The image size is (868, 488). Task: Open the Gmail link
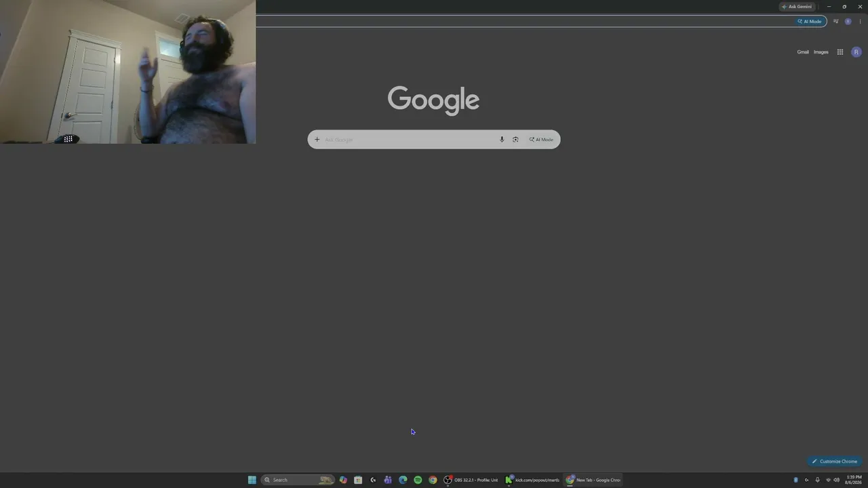pyautogui.click(x=803, y=52)
